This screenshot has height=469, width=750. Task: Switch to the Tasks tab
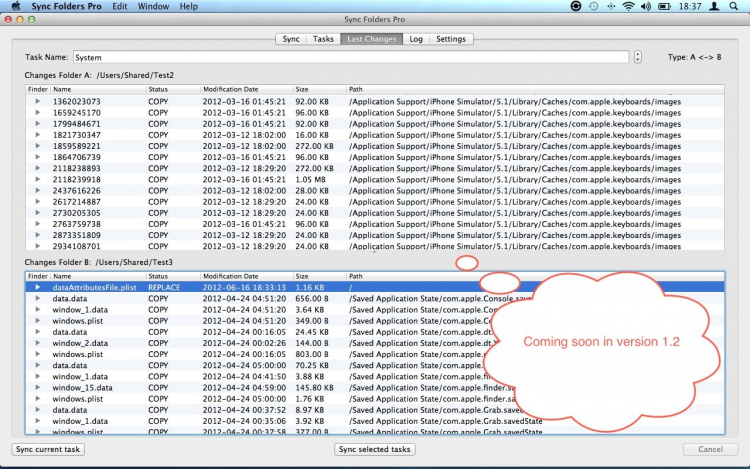pos(323,39)
